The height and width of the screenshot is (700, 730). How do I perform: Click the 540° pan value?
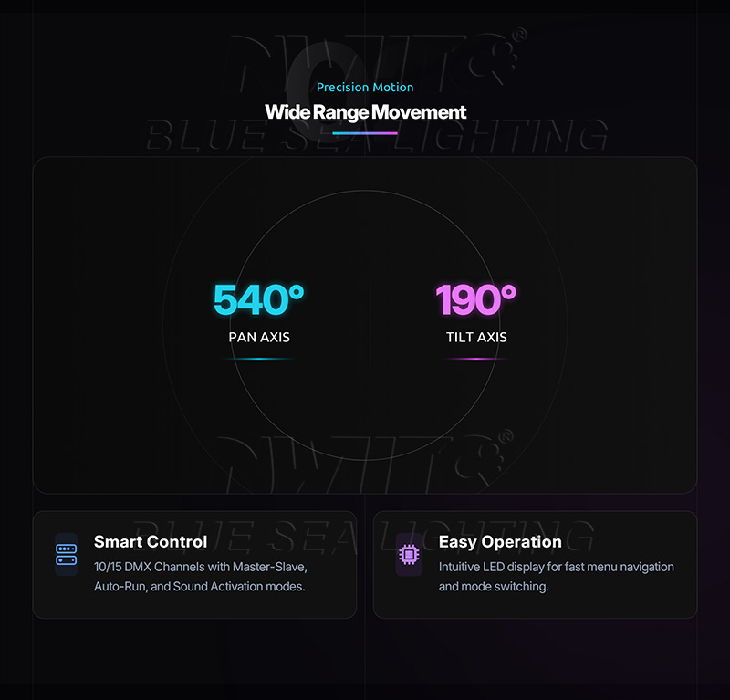(258, 300)
